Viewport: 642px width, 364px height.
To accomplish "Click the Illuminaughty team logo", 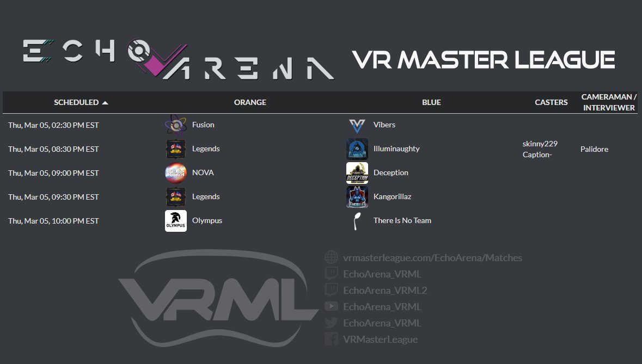I will click(357, 149).
